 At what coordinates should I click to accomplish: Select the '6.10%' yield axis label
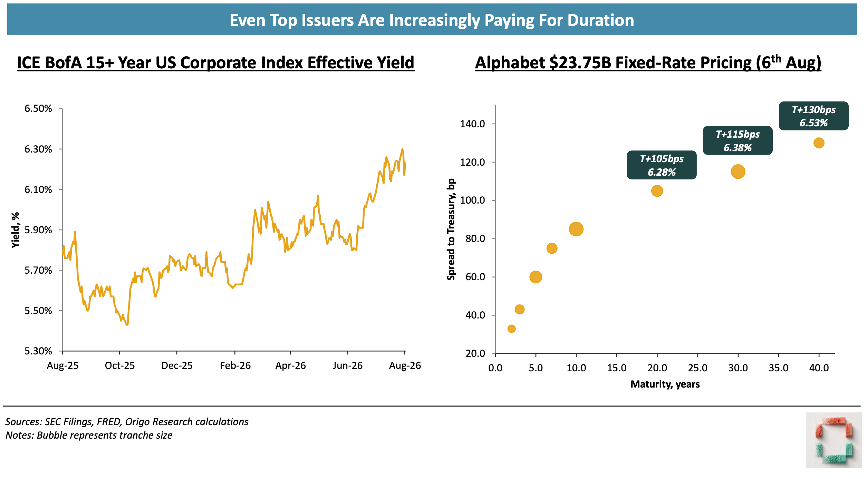pos(38,189)
